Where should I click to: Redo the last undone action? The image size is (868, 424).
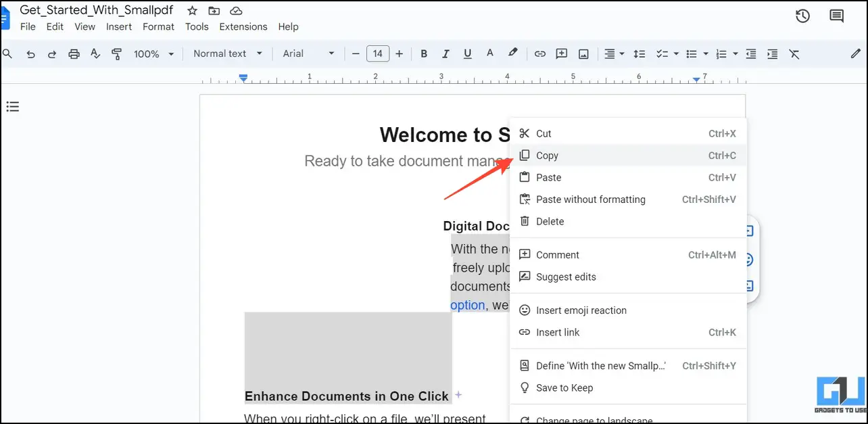[x=52, y=54]
